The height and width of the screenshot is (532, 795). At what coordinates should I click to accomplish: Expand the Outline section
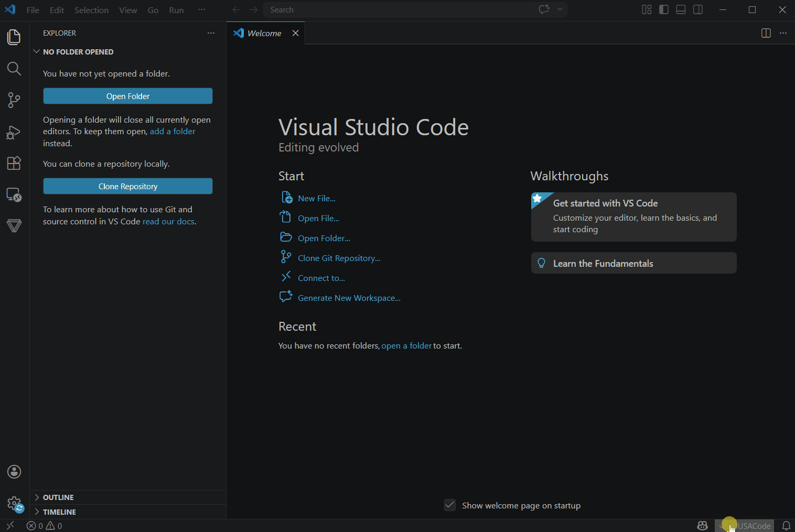click(128, 497)
